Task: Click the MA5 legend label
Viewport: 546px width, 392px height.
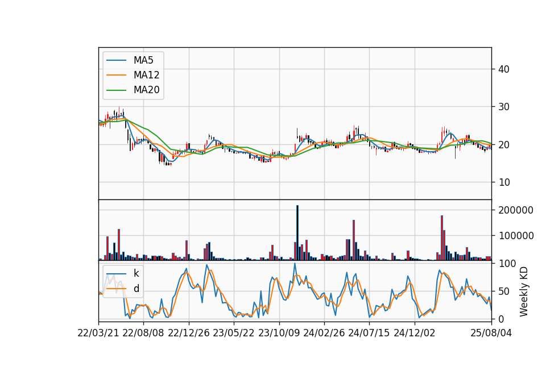Action: (143, 60)
